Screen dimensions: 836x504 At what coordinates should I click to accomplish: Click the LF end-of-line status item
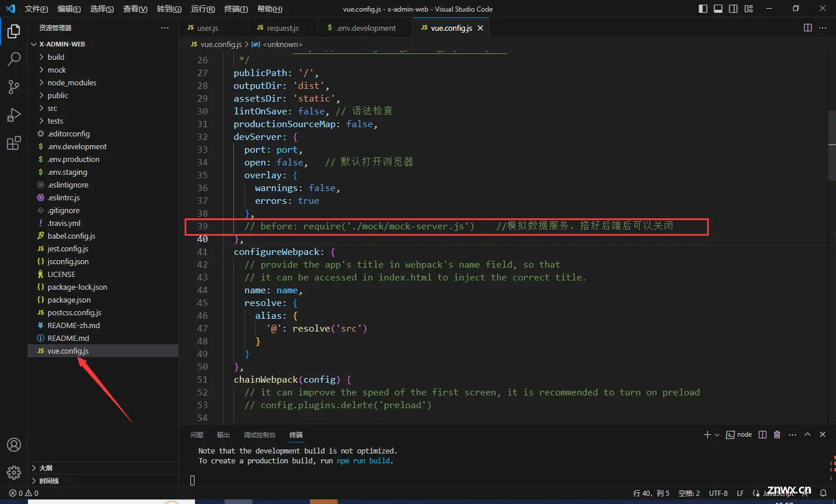pyautogui.click(x=740, y=493)
